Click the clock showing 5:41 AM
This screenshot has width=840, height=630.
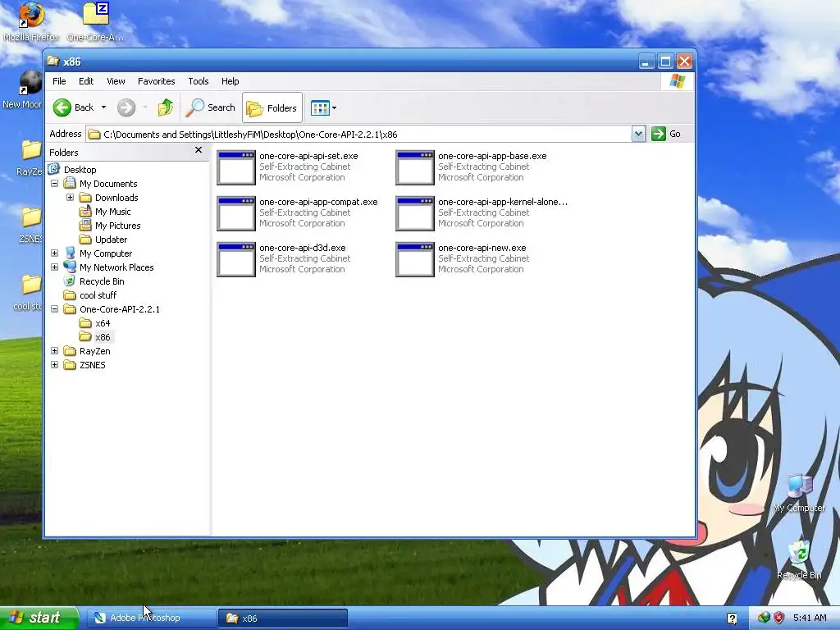point(810,618)
